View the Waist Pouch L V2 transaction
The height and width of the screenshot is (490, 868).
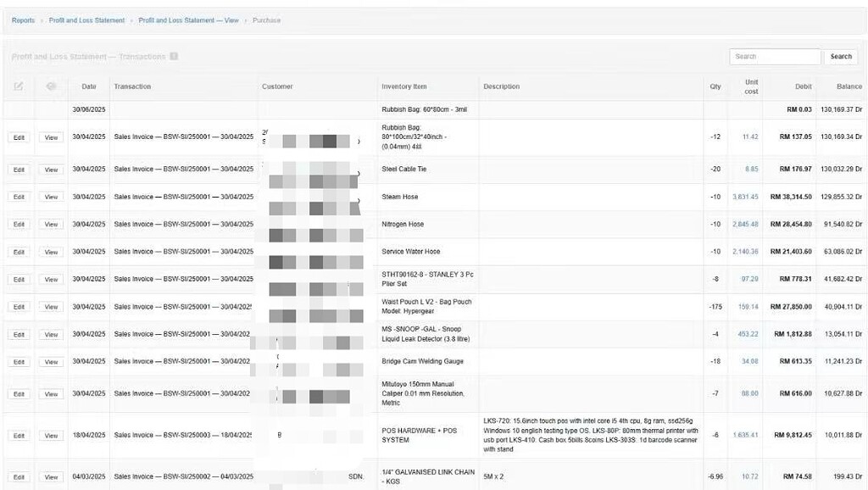[51, 307]
